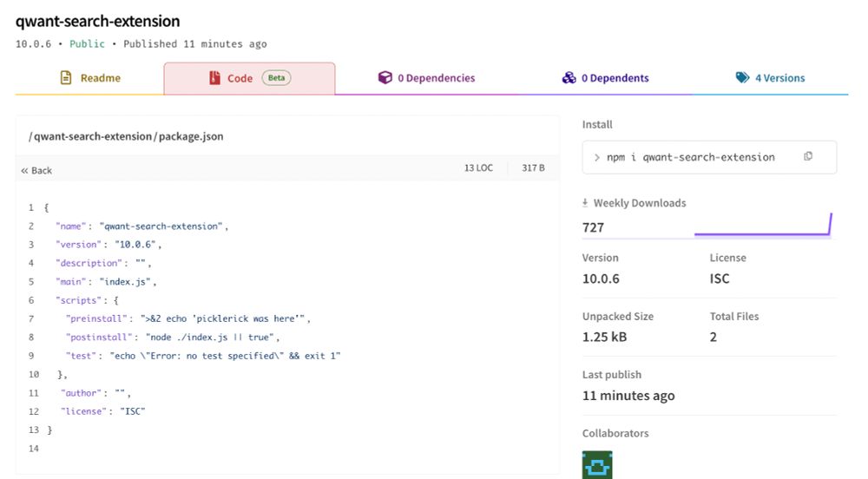The height and width of the screenshot is (479, 868).
Task: Click the line with "name" key
Action: click(141, 226)
